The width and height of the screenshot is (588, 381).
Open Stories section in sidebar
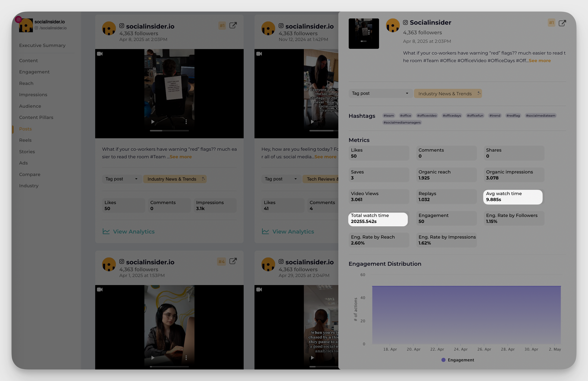[27, 152]
